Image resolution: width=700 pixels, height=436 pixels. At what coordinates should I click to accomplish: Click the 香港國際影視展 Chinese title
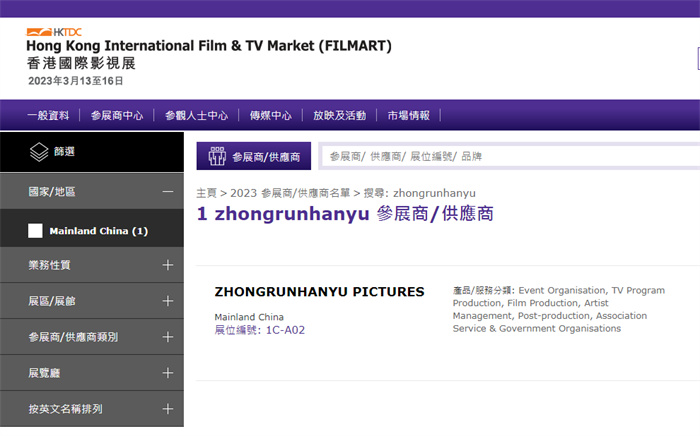pyautogui.click(x=81, y=63)
